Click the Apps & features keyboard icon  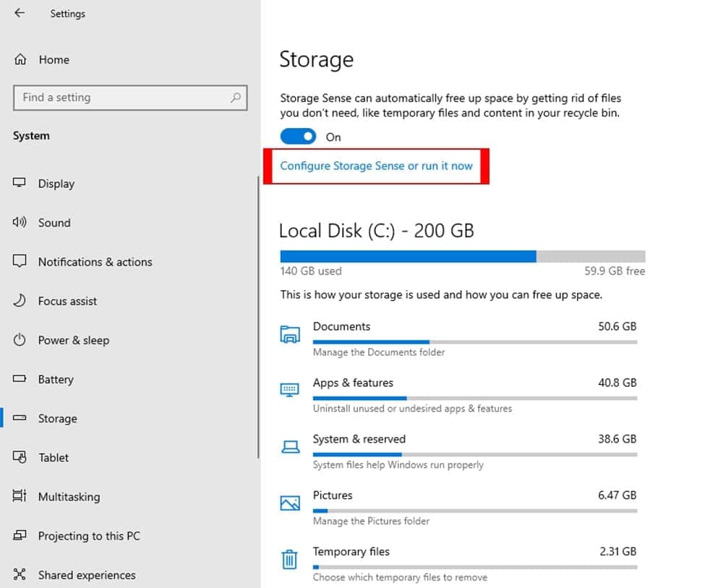(290, 390)
